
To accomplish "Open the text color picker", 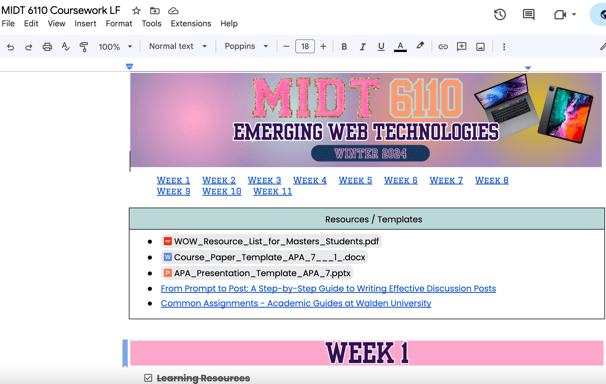I will [400, 47].
